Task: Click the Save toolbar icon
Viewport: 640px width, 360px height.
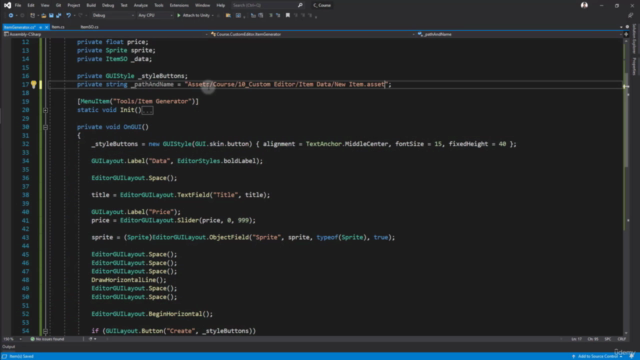Action: pyautogui.click(x=51, y=16)
